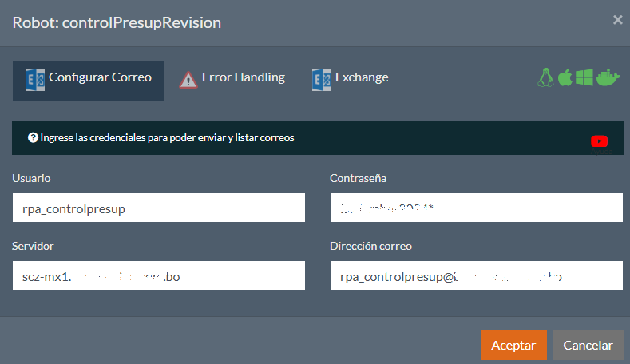Click the Apple platform icon
This screenshot has width=630, height=364.
click(x=565, y=77)
